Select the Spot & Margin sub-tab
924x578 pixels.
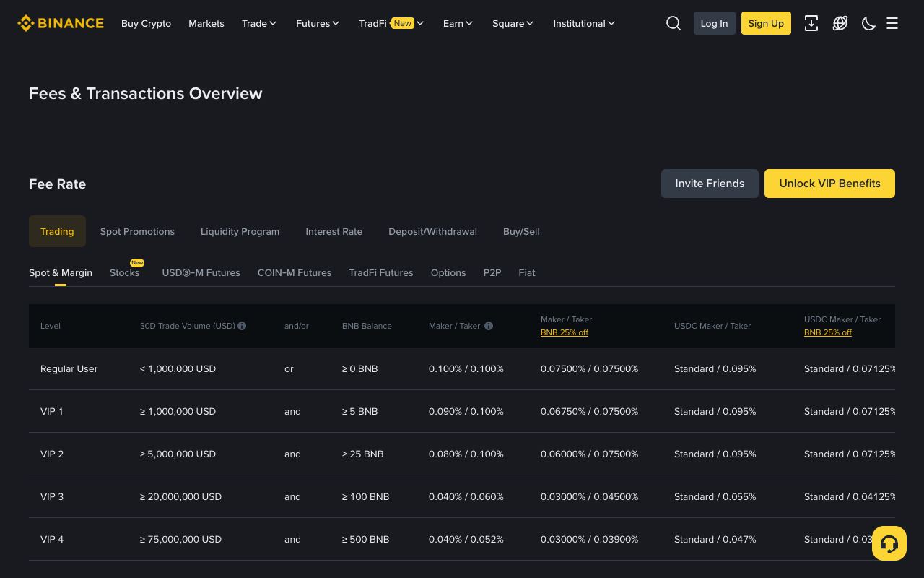pyautogui.click(x=61, y=272)
